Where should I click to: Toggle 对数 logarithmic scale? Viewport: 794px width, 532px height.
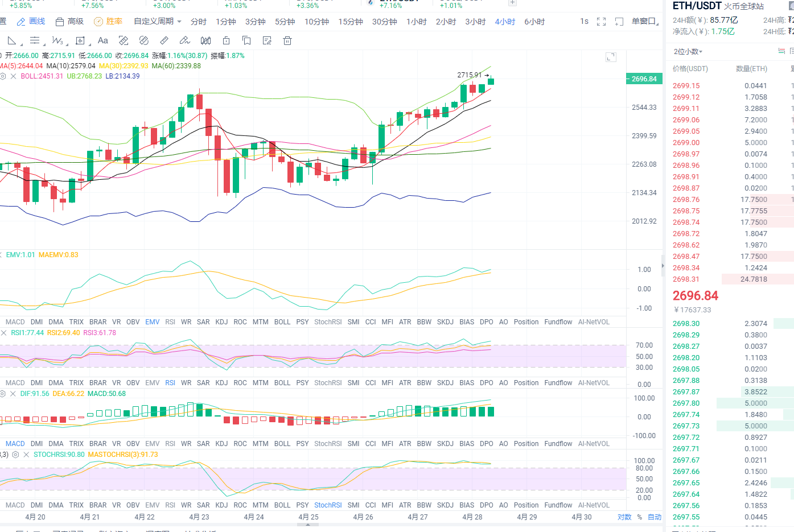[624, 517]
